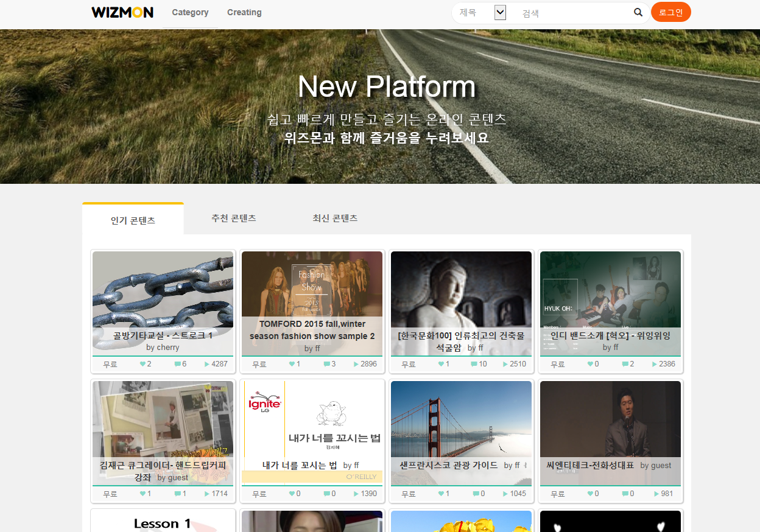Image resolution: width=760 pixels, height=532 pixels.
Task: Click the New Platform banner heading
Action: 386,86
